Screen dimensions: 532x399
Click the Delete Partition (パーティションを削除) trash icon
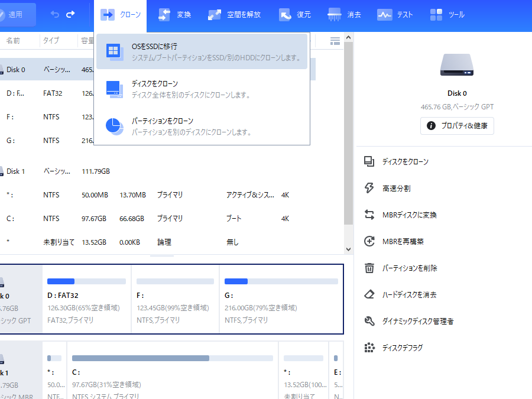tap(369, 268)
